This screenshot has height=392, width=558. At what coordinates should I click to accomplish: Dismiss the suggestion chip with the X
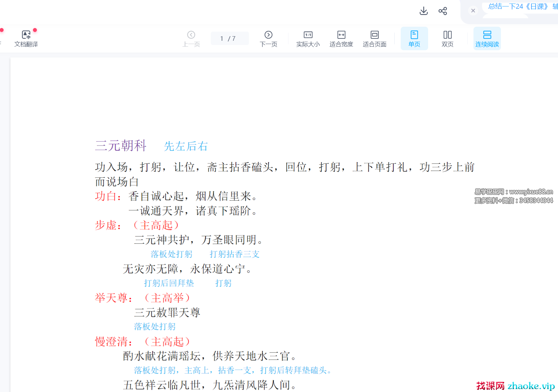click(x=473, y=10)
